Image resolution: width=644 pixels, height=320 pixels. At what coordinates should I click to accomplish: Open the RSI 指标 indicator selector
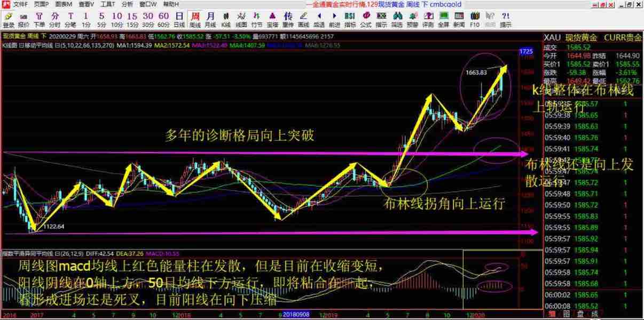(x=350, y=20)
